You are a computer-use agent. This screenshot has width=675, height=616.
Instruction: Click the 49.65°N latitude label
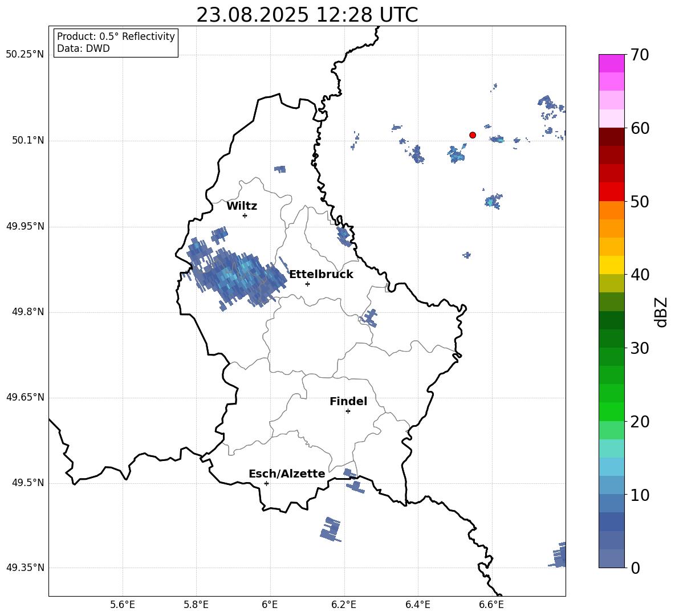[25, 397]
